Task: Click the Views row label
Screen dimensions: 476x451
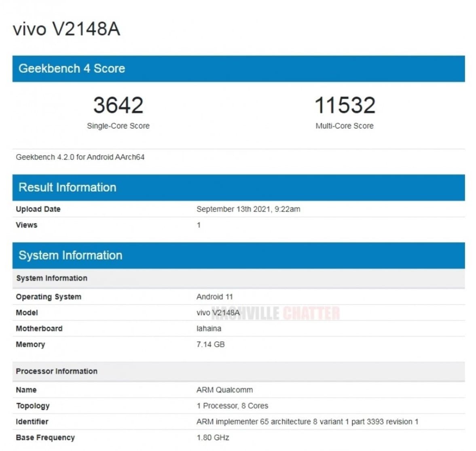Action: 27,225
